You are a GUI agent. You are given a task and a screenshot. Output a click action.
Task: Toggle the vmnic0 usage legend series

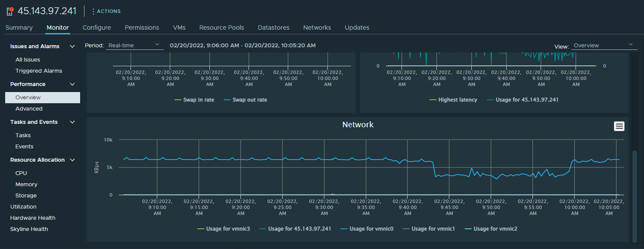point(367,229)
